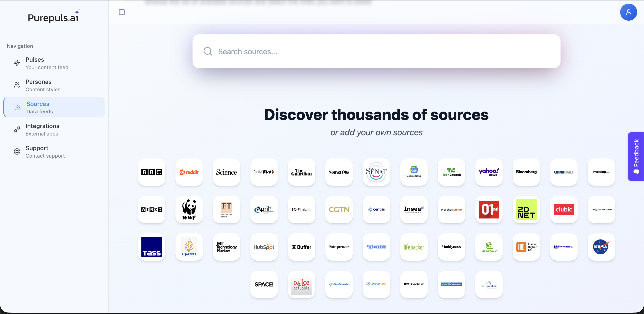Select the Reddit source tile

189,172
